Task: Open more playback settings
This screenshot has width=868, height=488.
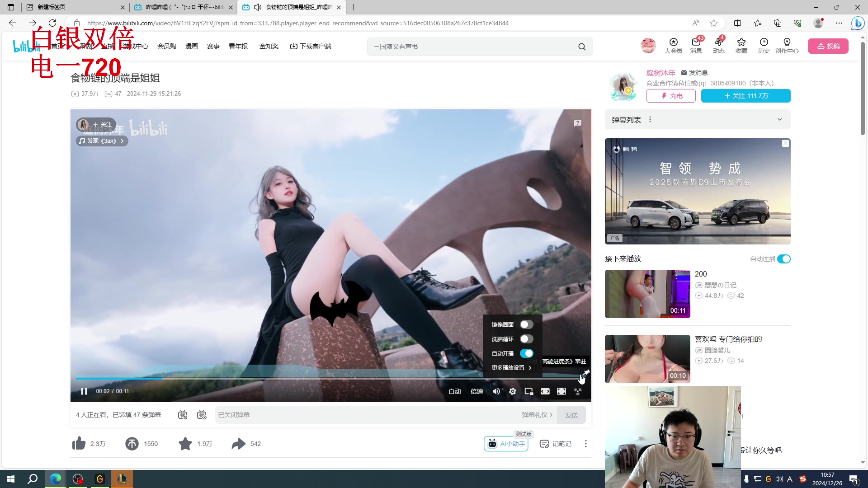Action: point(511,368)
